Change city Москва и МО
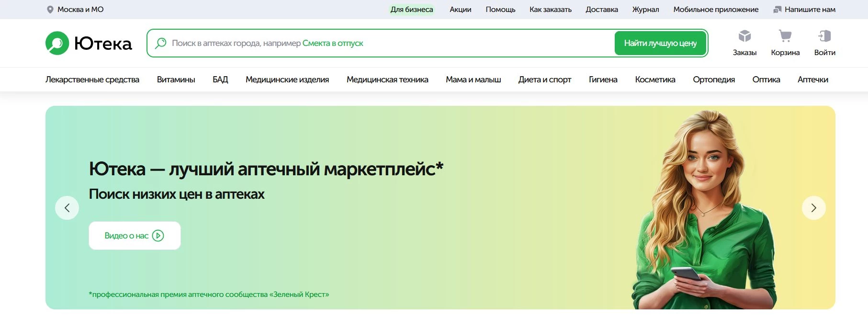This screenshot has height=318, width=868. click(x=80, y=10)
